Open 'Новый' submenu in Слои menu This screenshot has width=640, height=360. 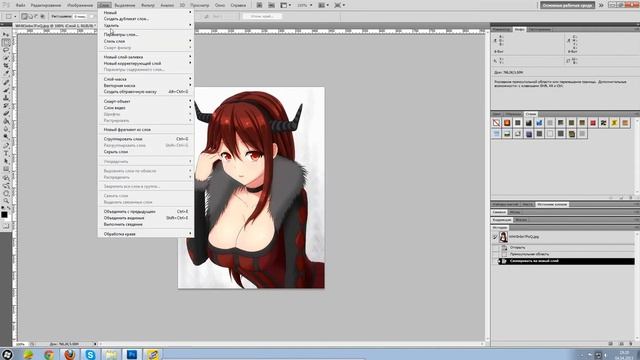tap(147, 12)
